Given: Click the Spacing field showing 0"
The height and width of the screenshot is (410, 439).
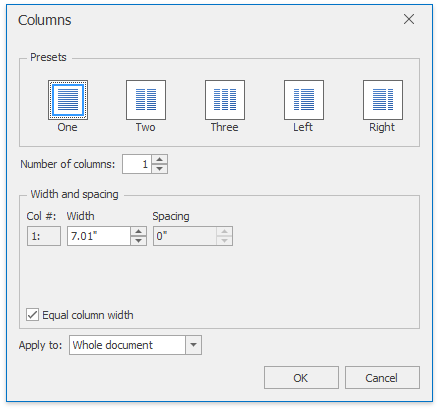Looking at the screenshot, I should [x=185, y=236].
